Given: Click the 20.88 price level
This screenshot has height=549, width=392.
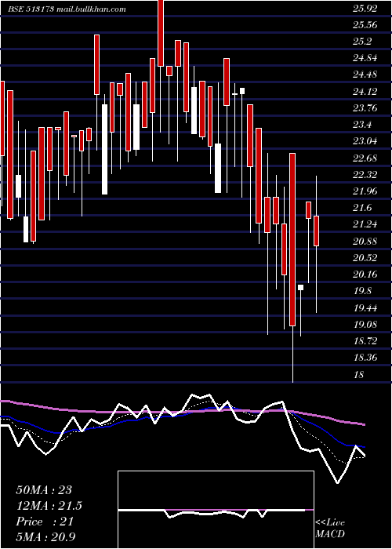Looking at the screenshot, I should pos(365,242).
